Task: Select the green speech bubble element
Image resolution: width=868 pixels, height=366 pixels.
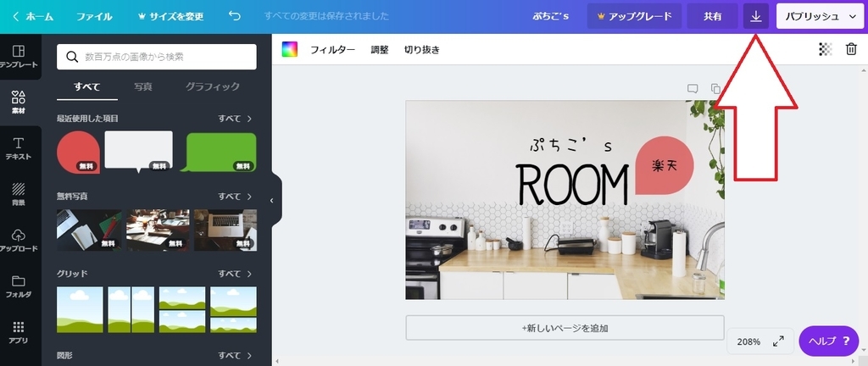Action: click(x=219, y=152)
